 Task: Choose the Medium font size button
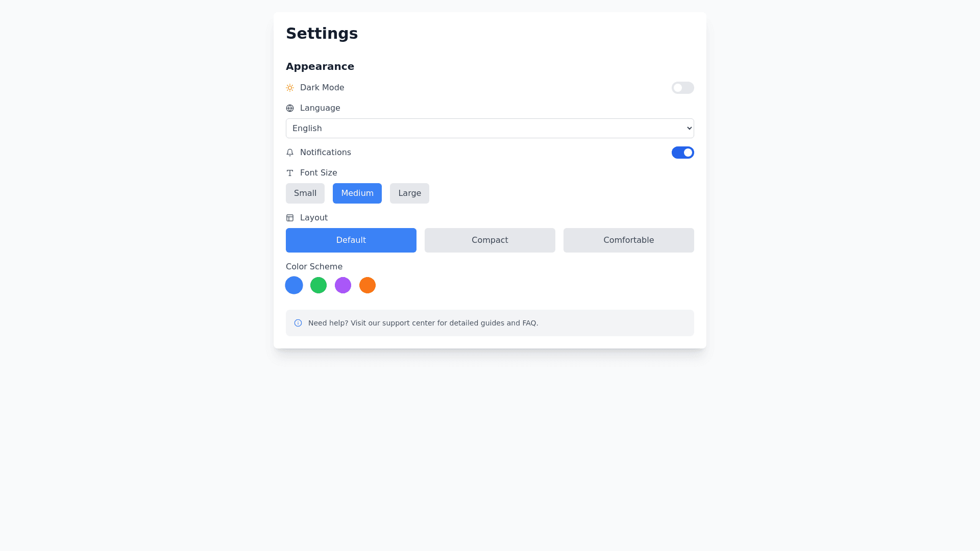pyautogui.click(x=357, y=193)
